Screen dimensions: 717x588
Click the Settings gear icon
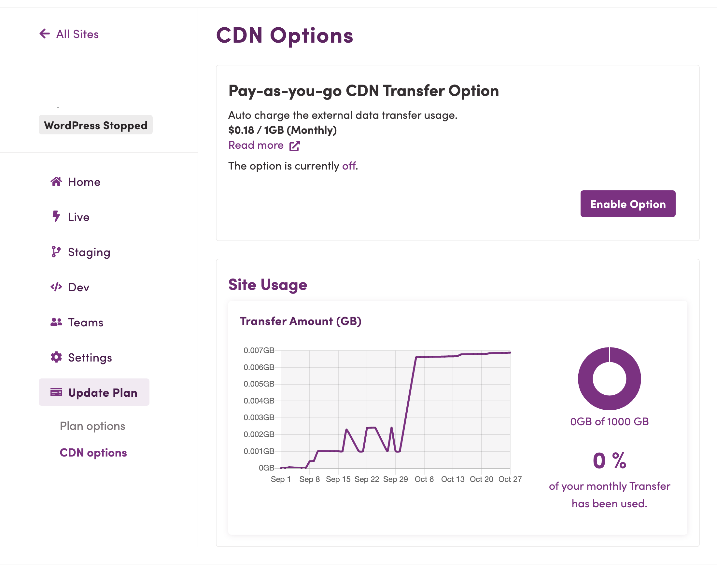[56, 357]
